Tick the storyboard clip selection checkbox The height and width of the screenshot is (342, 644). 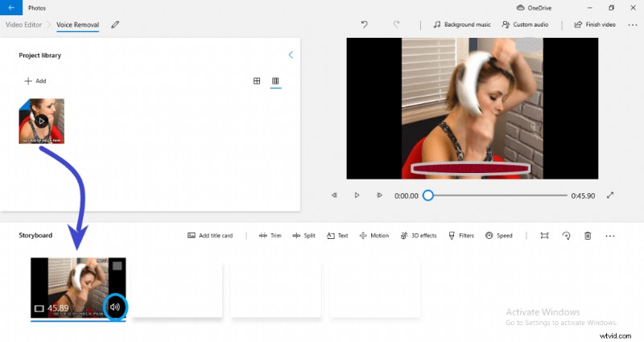117,266
